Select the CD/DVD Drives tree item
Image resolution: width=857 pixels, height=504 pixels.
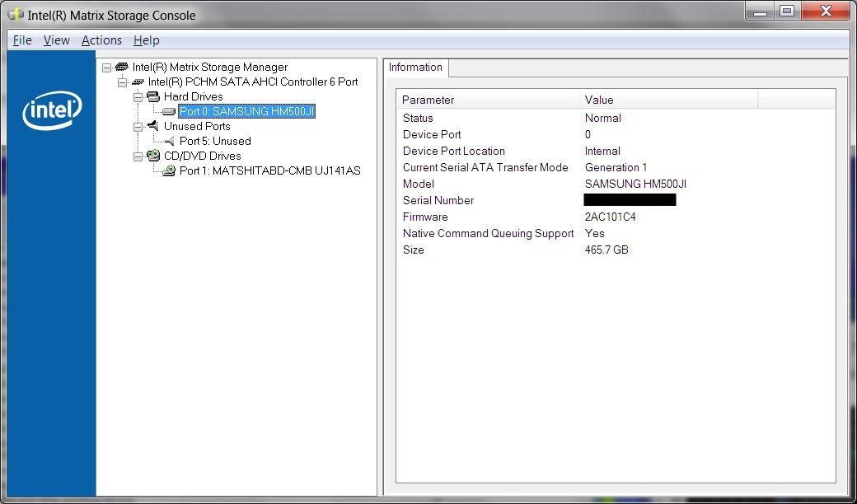click(x=202, y=156)
